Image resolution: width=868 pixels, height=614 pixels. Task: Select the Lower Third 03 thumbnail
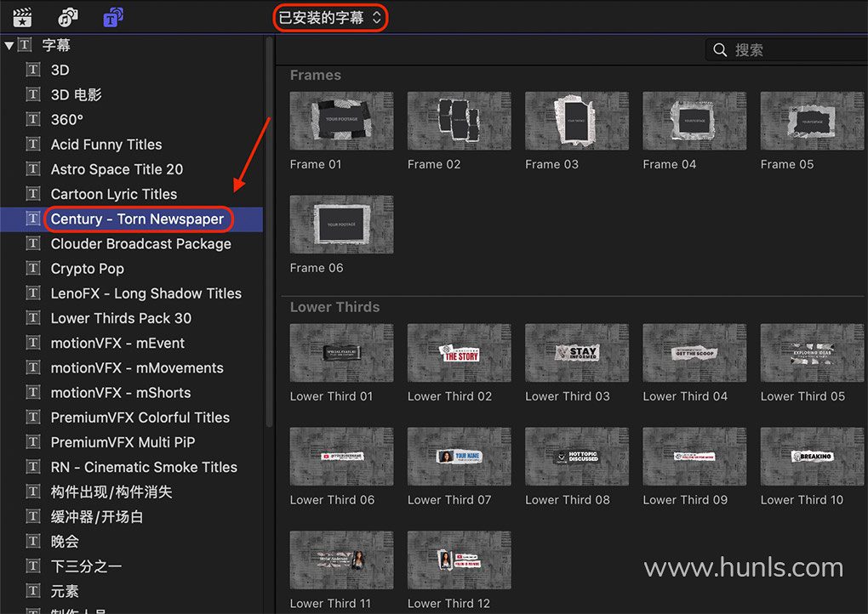[577, 353]
